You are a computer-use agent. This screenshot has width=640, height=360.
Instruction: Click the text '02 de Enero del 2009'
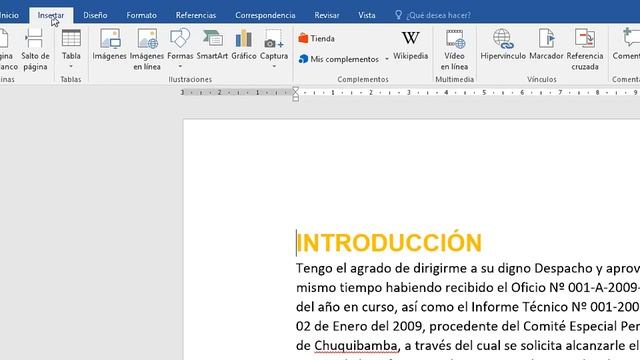pyautogui.click(x=360, y=326)
